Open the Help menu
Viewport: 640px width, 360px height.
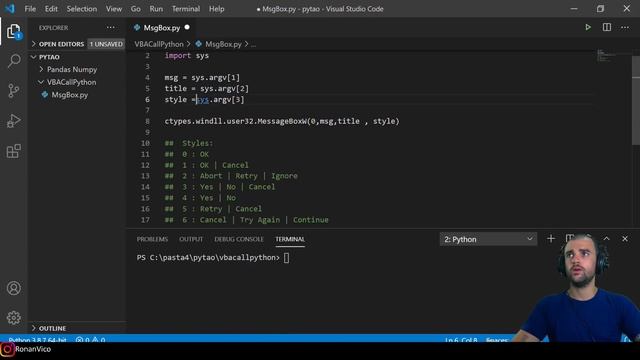click(216, 9)
